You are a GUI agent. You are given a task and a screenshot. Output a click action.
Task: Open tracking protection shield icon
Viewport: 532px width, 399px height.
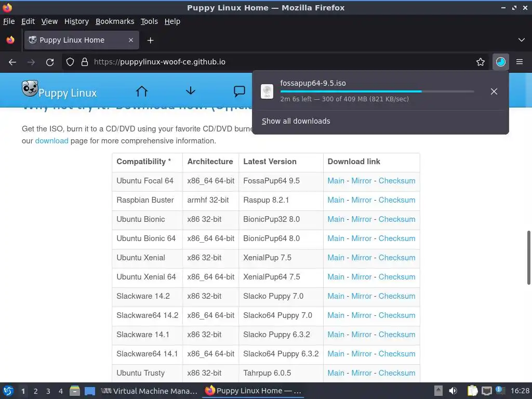coord(70,62)
